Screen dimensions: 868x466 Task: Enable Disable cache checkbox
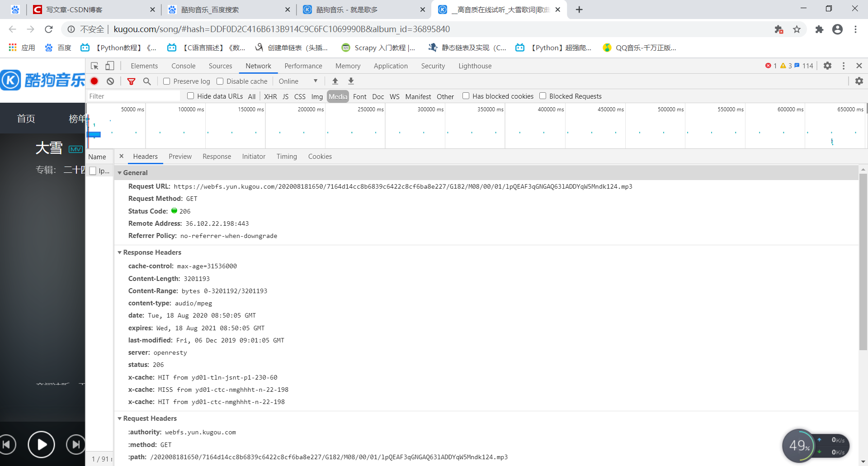pyautogui.click(x=220, y=81)
